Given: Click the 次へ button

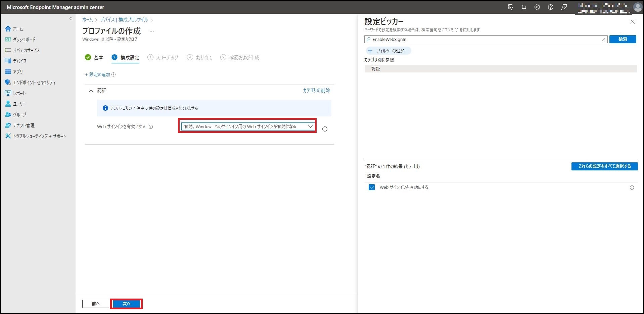Looking at the screenshot, I should [x=126, y=304].
